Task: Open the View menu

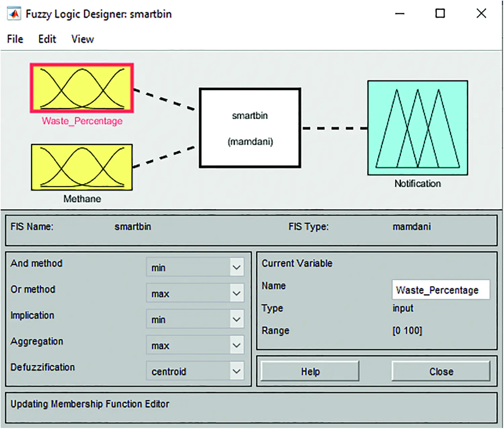Action: [x=83, y=39]
